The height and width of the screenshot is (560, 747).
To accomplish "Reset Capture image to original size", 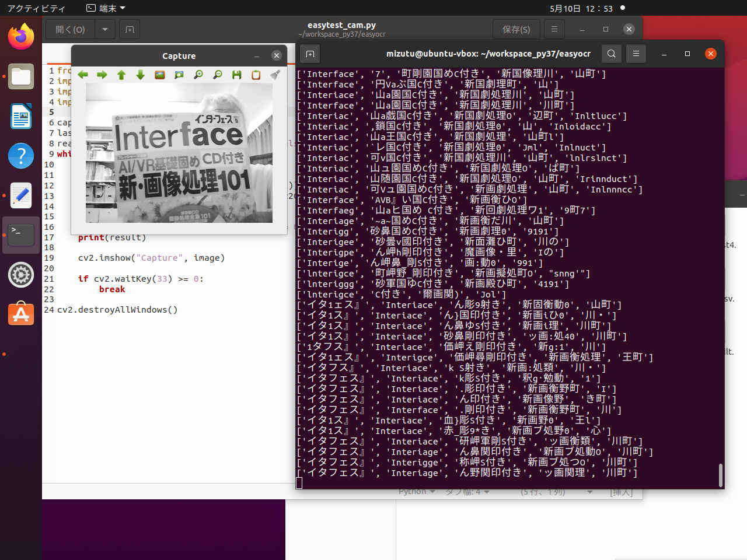I will [160, 75].
